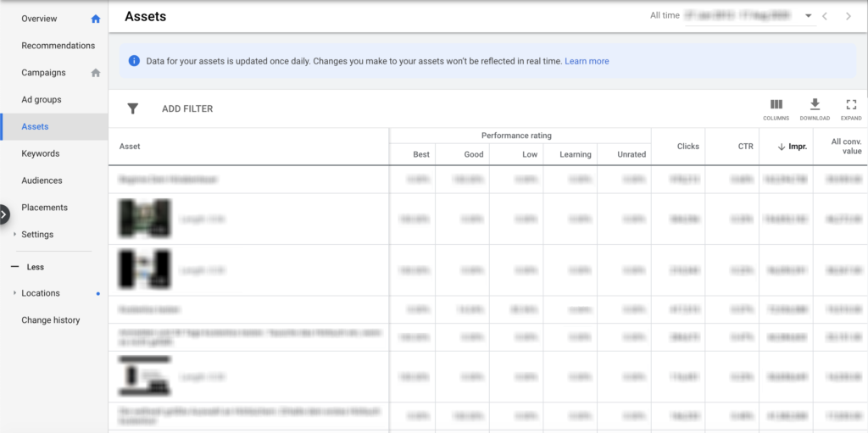Screen dimensions: 868x433
Task: Sort by Clicks column header
Action: point(688,147)
